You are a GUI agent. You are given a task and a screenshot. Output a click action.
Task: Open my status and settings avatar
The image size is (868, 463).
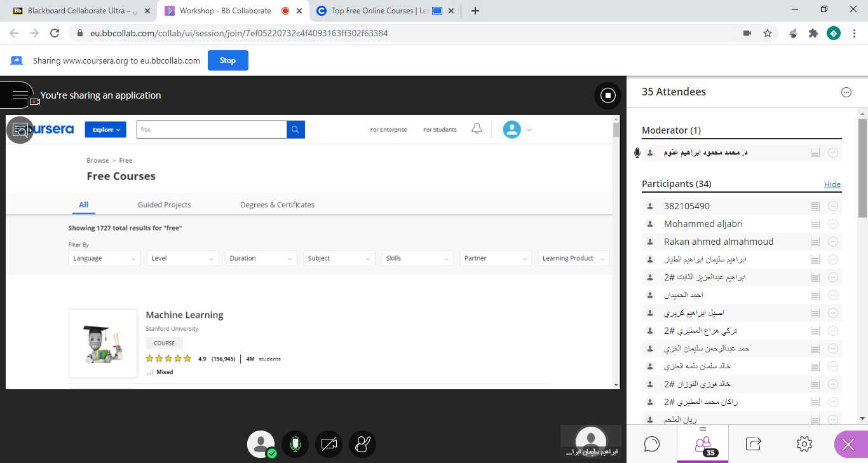(x=261, y=444)
